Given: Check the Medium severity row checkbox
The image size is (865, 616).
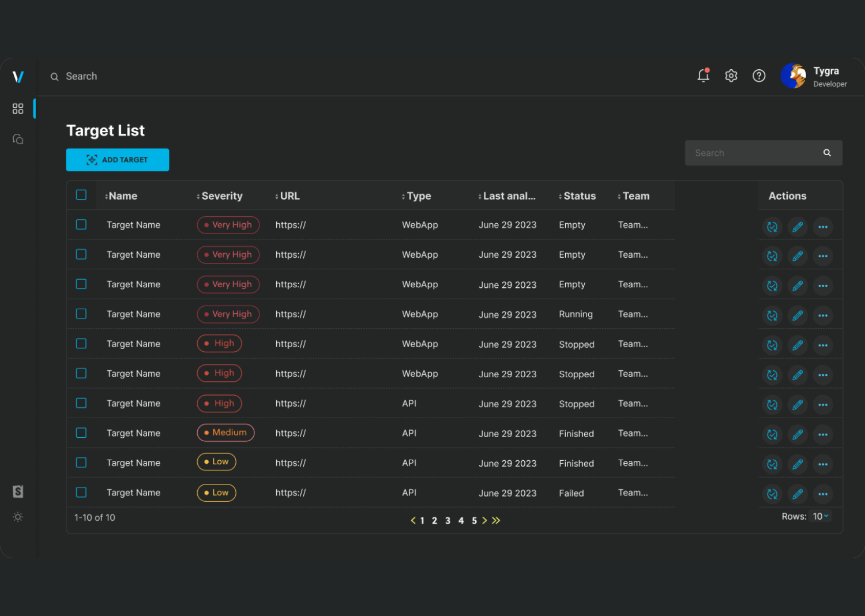Looking at the screenshot, I should pyautogui.click(x=81, y=433).
